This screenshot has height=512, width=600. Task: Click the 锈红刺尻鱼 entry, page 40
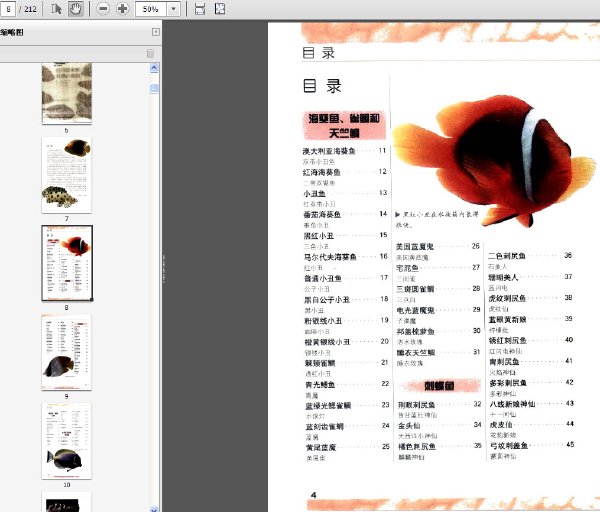pos(531,340)
